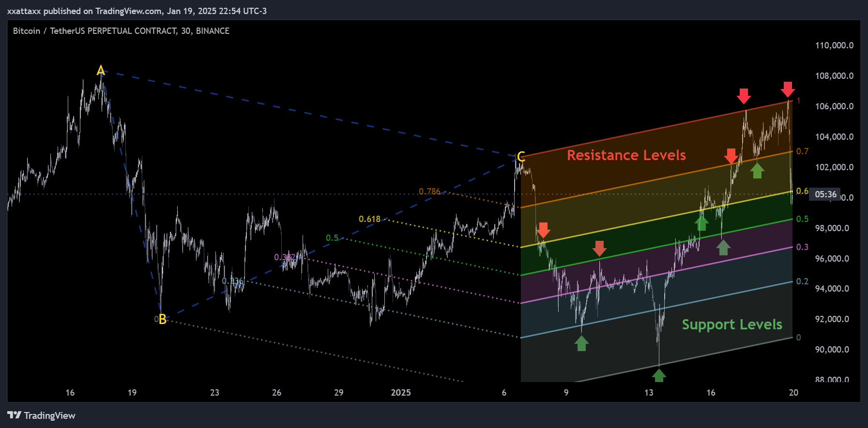Click the 9 date on time axis
This screenshot has height=428, width=868.
[x=566, y=393]
